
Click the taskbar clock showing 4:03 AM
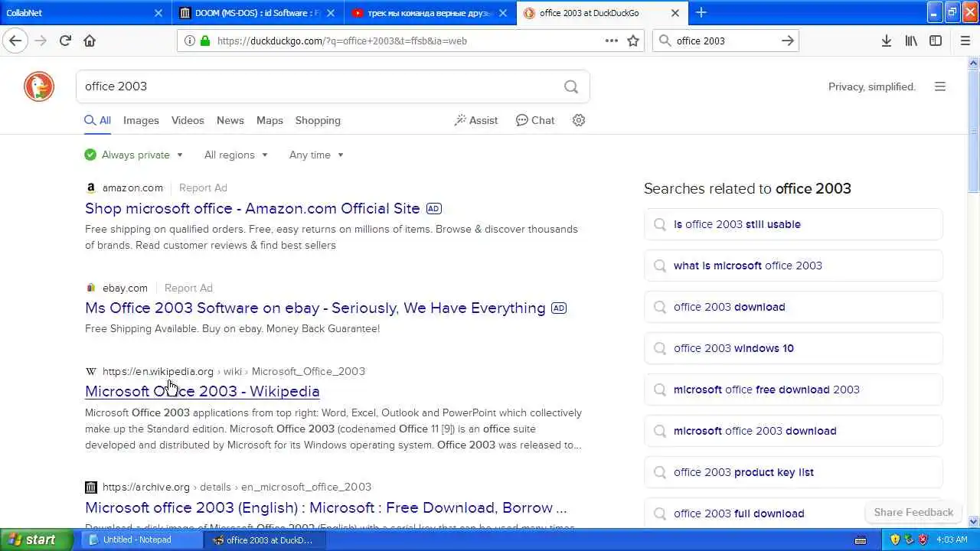click(x=952, y=540)
